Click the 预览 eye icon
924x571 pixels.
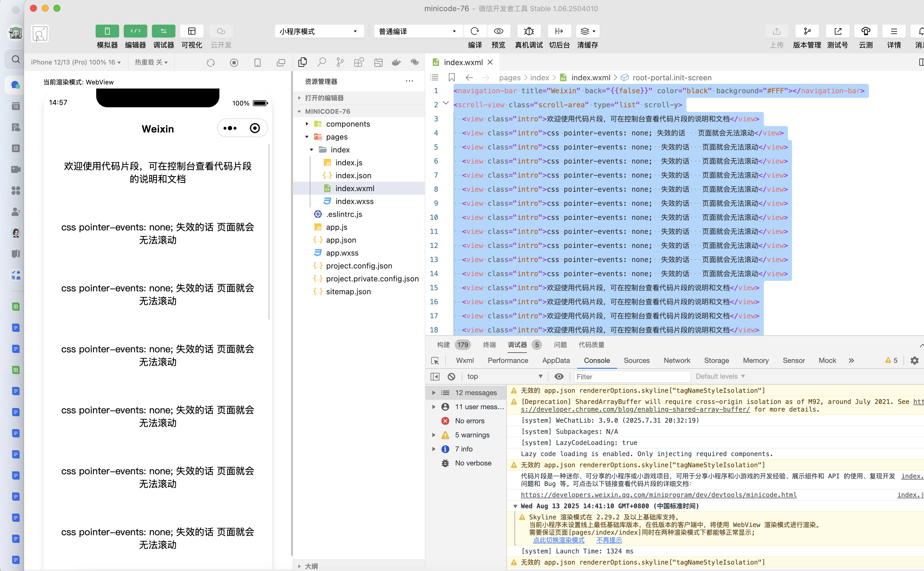coord(498,31)
